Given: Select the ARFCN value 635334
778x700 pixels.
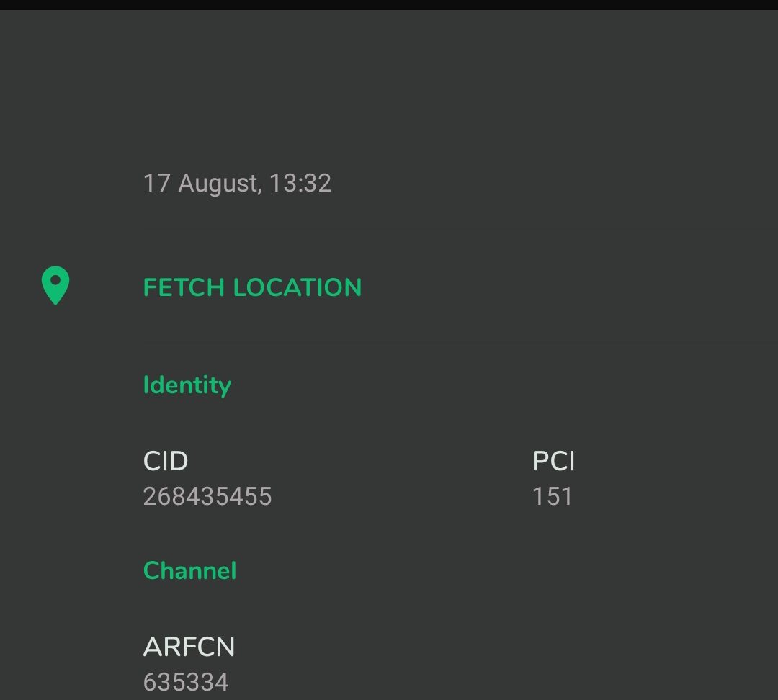Looking at the screenshot, I should tap(186, 682).
